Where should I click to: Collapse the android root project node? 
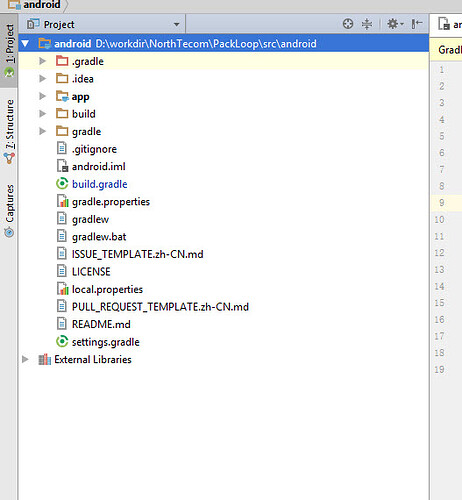tap(25, 43)
